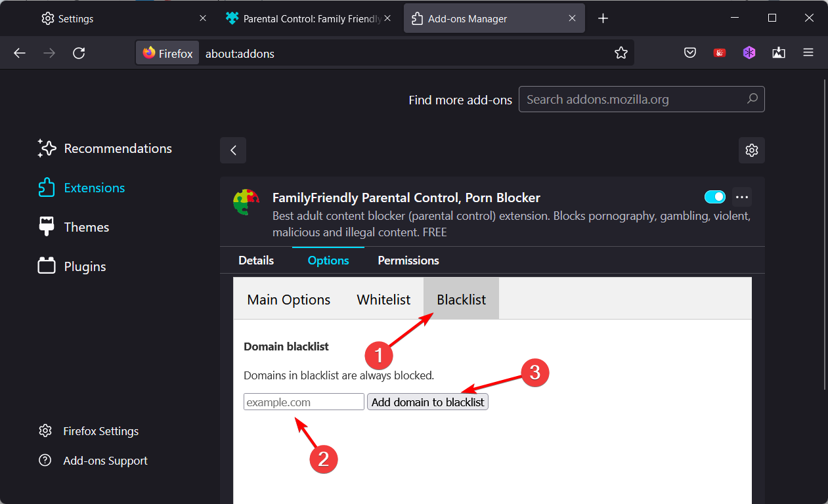Click the example.com domain input field

coord(304,402)
